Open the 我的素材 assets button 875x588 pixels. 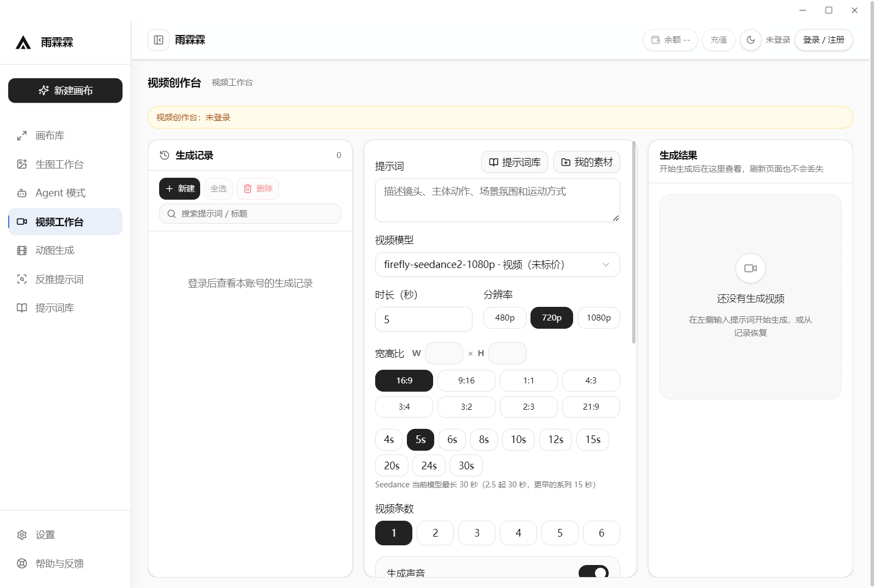[587, 162]
